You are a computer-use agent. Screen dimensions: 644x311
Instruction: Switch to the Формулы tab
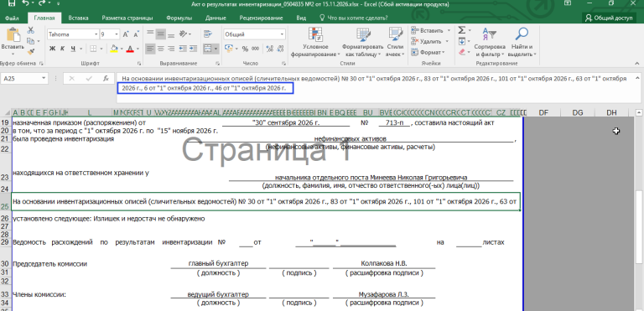179,18
